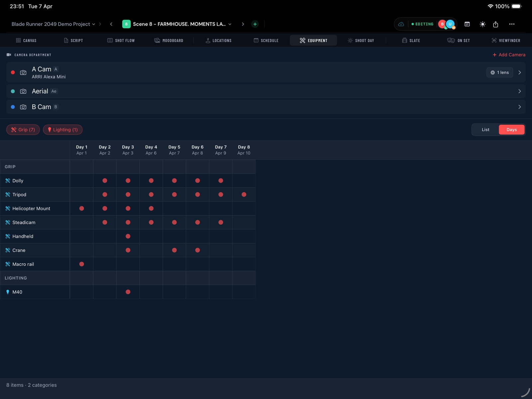
Task: Click the brightness/appearance icon
Action: (x=482, y=24)
